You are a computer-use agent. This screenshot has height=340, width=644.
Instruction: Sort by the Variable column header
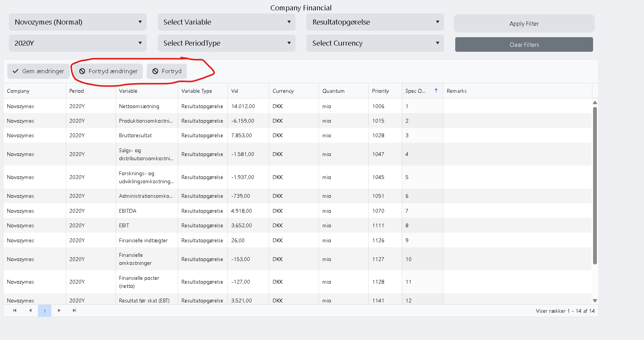tap(128, 91)
